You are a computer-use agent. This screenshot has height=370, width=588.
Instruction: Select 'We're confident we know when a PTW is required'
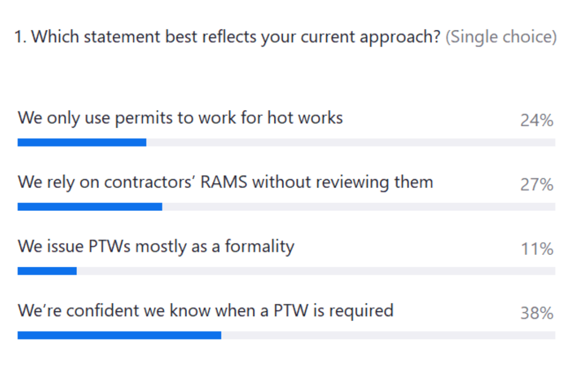205,310
